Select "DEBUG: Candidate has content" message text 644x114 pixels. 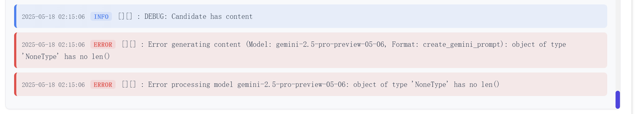point(198,17)
